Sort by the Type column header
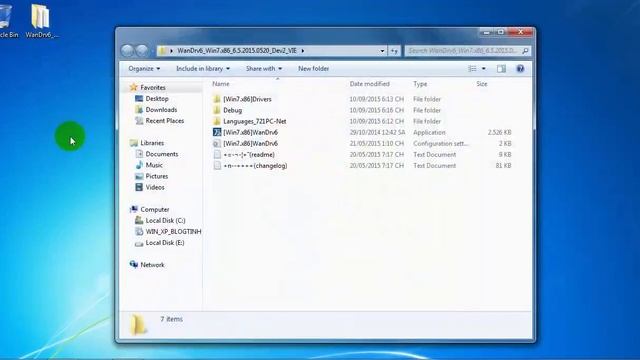This screenshot has height=360, width=640. (420, 84)
